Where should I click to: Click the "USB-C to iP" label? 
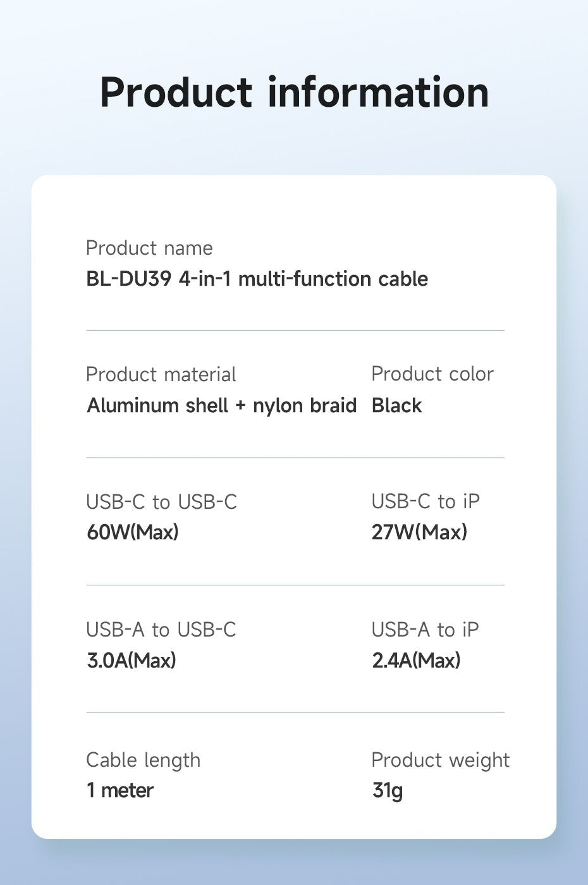(426, 501)
